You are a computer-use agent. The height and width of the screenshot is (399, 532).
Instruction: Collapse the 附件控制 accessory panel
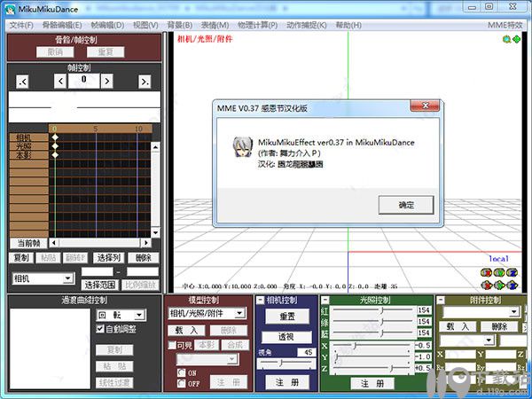pyautogui.click(x=441, y=300)
